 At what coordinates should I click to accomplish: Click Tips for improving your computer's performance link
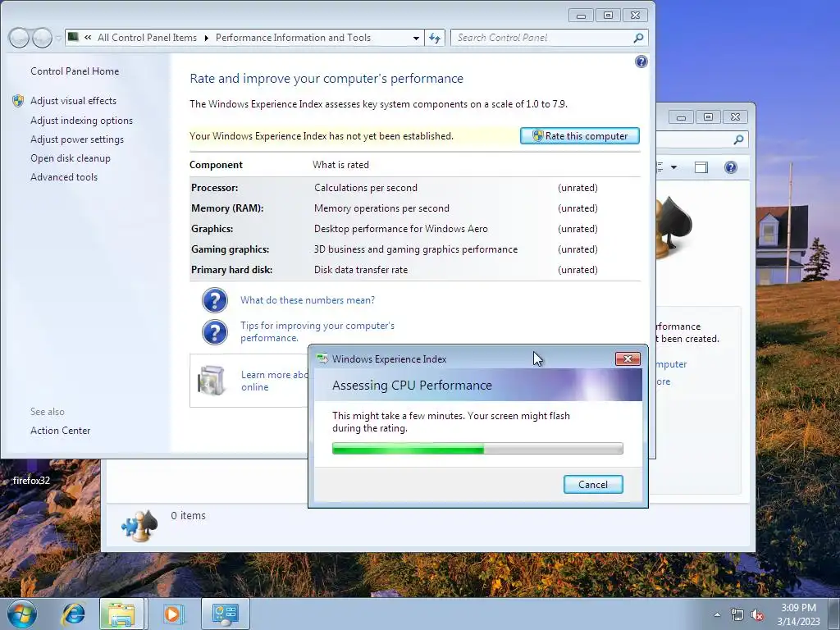pos(317,331)
